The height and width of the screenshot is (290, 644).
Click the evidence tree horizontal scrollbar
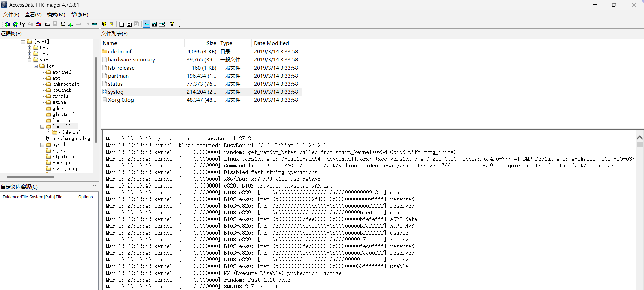pos(31,176)
